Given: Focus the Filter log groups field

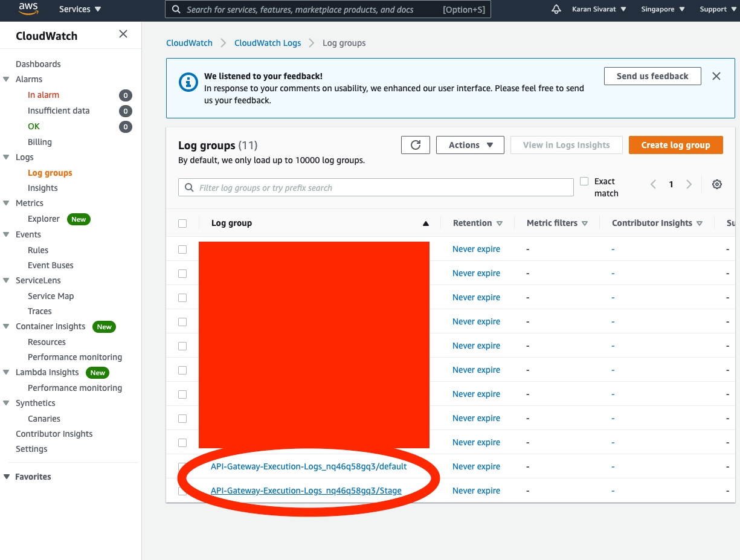Looking at the screenshot, I should coord(376,187).
